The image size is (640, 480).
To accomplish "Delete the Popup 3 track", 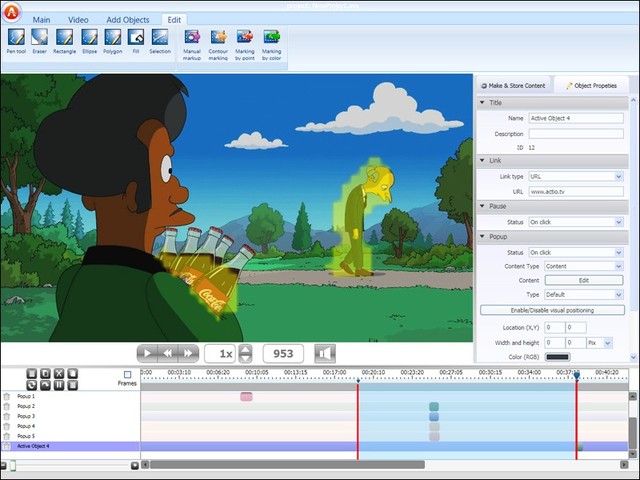I will 7,416.
